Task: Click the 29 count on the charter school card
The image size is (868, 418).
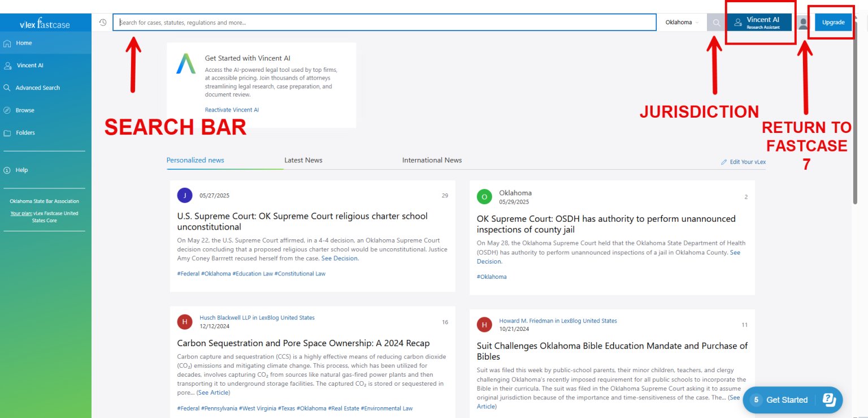Action: click(445, 196)
